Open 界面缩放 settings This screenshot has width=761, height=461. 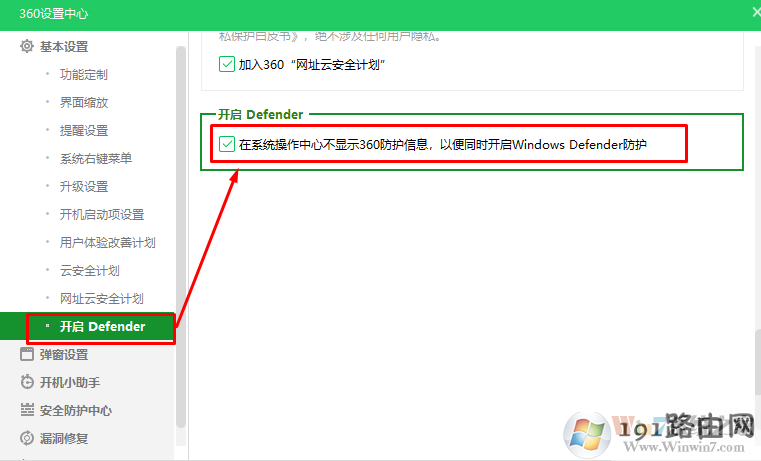point(83,103)
